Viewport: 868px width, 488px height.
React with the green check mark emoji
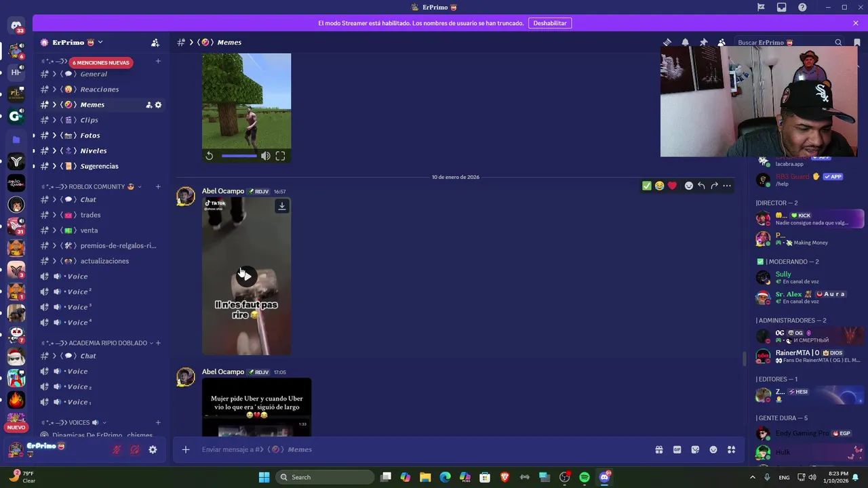click(646, 186)
